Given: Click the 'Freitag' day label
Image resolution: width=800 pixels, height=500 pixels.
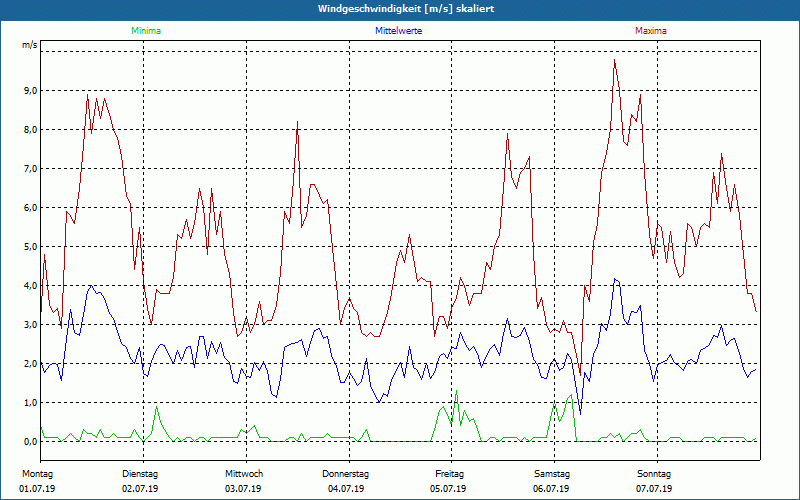Looking at the screenshot, I should pyautogui.click(x=449, y=474).
